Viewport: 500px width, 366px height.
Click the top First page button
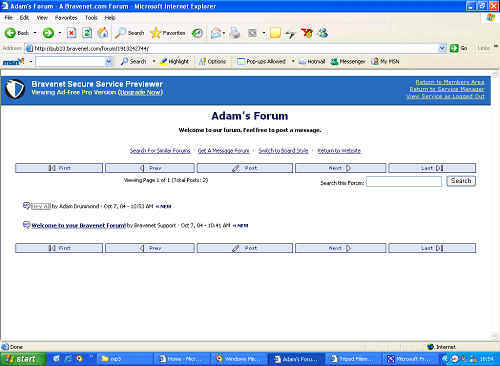point(59,168)
